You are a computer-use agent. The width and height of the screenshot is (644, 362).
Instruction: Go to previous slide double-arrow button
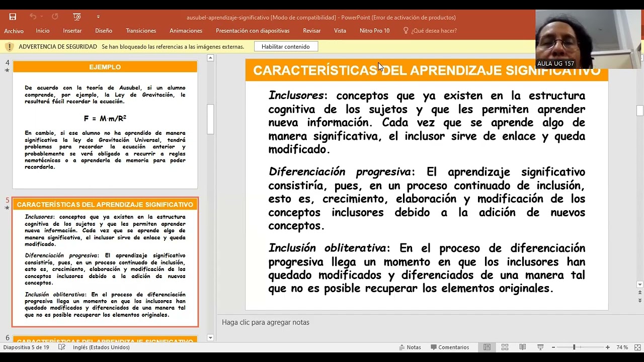click(x=640, y=292)
